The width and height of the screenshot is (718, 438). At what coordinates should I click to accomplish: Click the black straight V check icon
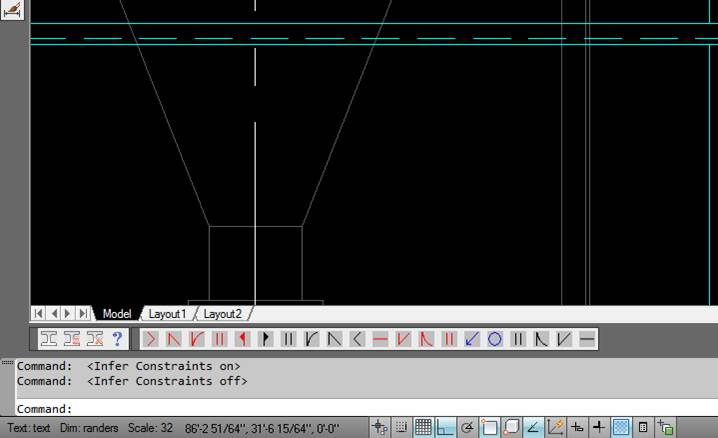click(564, 339)
